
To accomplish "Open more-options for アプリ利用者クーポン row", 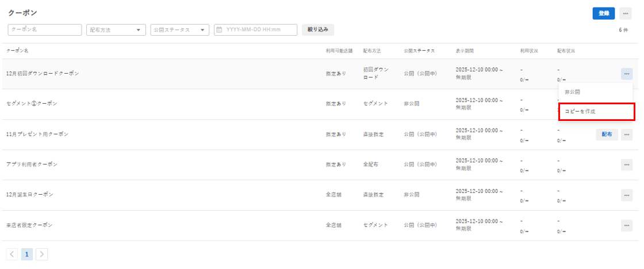I will pyautogui.click(x=627, y=165).
